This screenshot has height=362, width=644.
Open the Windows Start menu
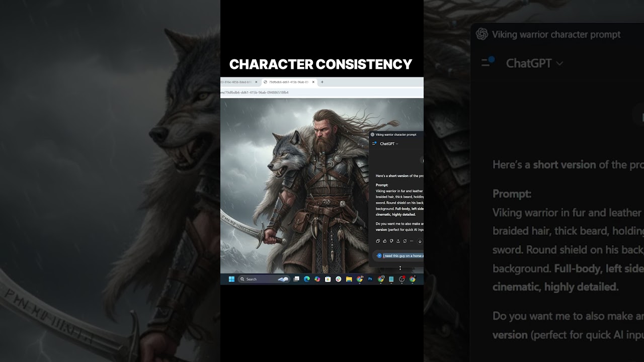231,279
